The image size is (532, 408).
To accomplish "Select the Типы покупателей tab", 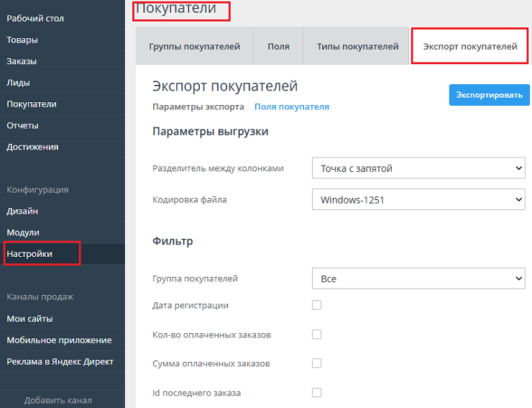I will tap(357, 47).
